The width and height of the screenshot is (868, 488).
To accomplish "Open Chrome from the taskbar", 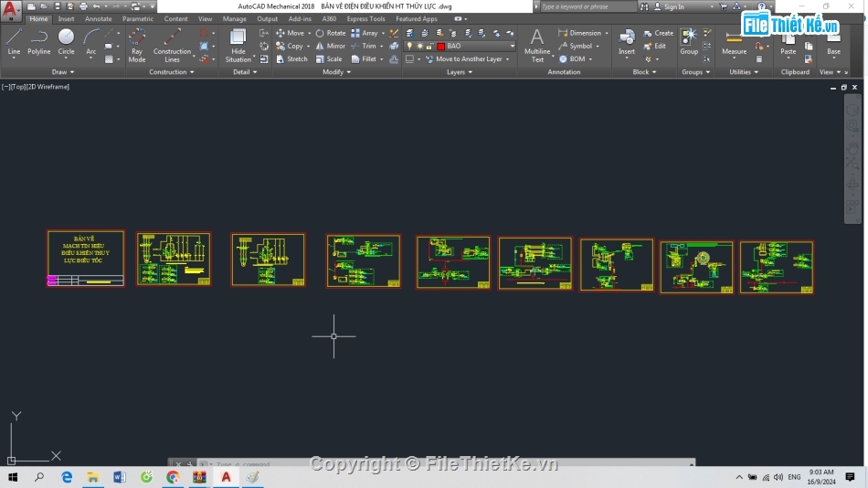I will pos(173,477).
